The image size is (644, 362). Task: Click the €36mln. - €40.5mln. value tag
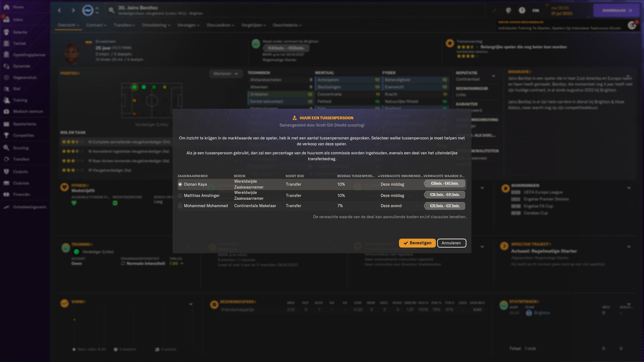pyautogui.click(x=444, y=184)
